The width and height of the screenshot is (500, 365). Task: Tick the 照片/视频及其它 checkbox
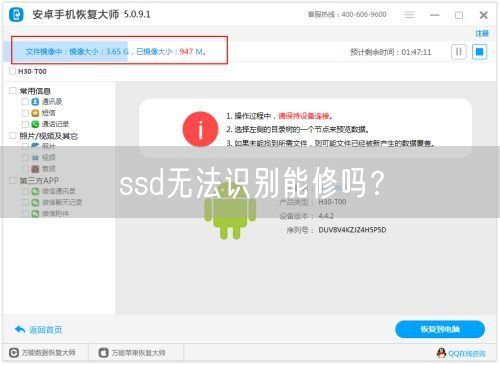tap(13, 136)
